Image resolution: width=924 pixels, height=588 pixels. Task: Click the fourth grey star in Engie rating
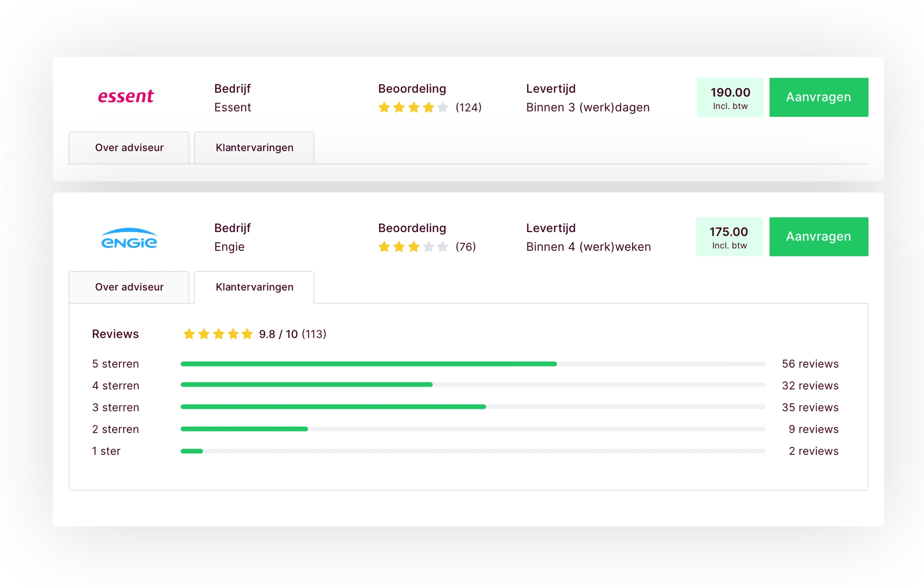coord(429,247)
